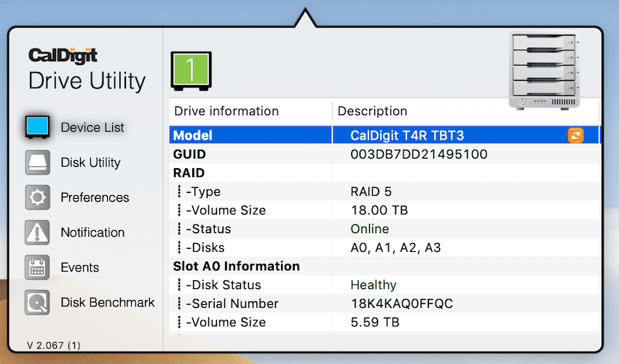Image resolution: width=619 pixels, height=364 pixels.
Task: Click the orange refresh icon in Model row
Action: point(575,135)
